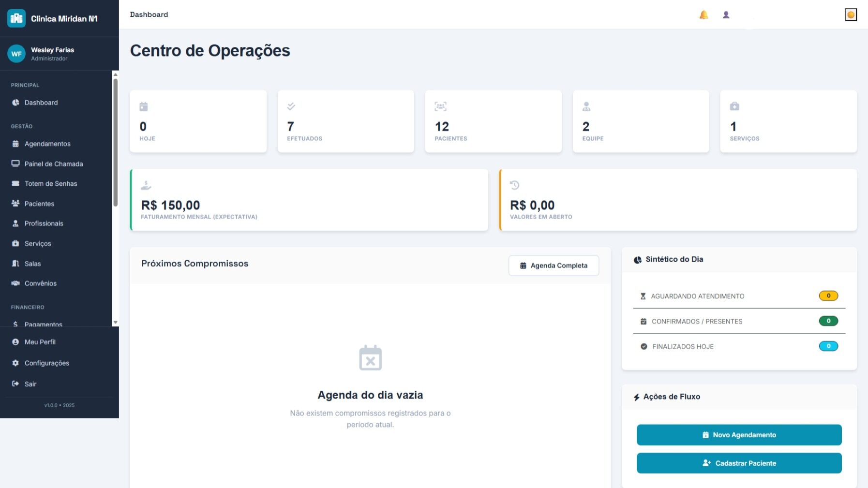Open Painel de Chamada screen
The width and height of the screenshot is (868, 488).
point(53,164)
